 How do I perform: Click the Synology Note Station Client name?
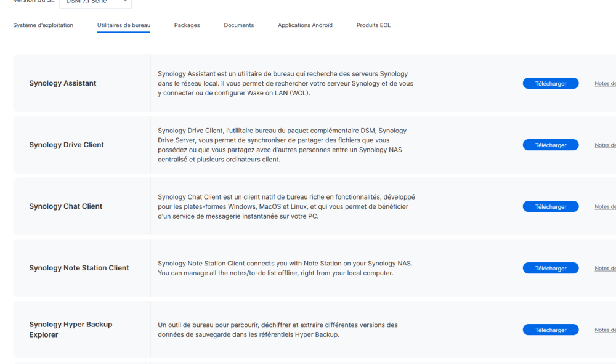[79, 268]
